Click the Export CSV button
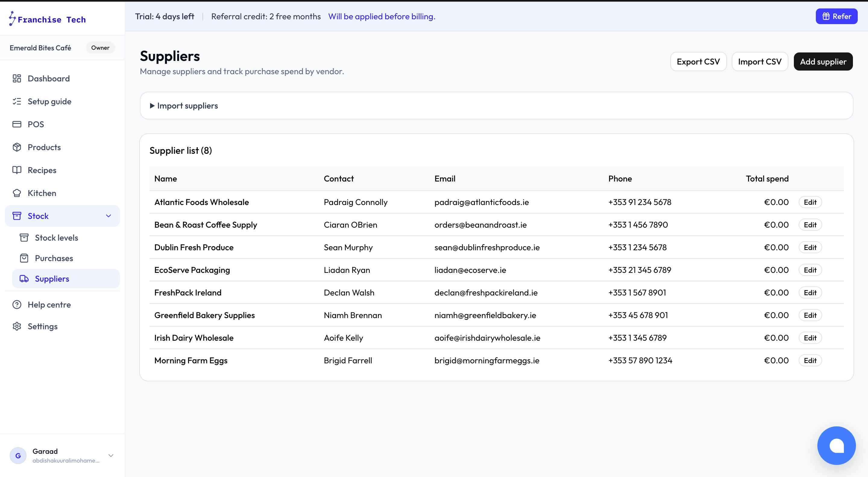This screenshot has height=477, width=868. click(698, 62)
